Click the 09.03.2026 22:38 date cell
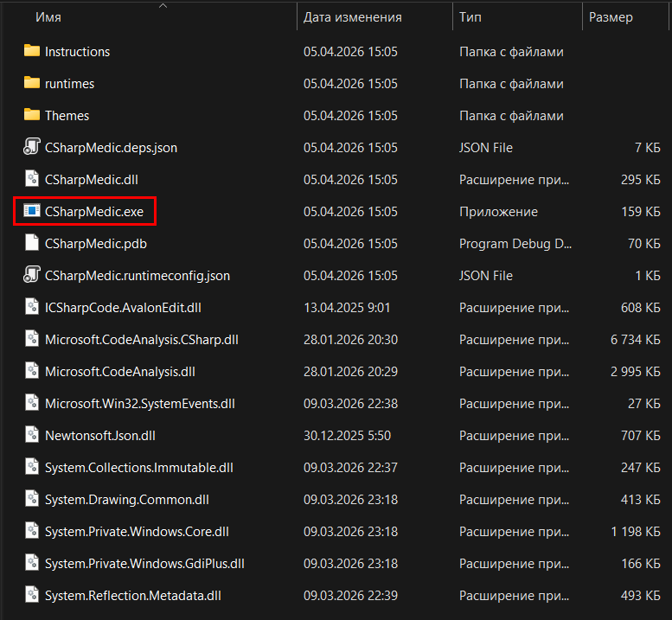 point(350,403)
